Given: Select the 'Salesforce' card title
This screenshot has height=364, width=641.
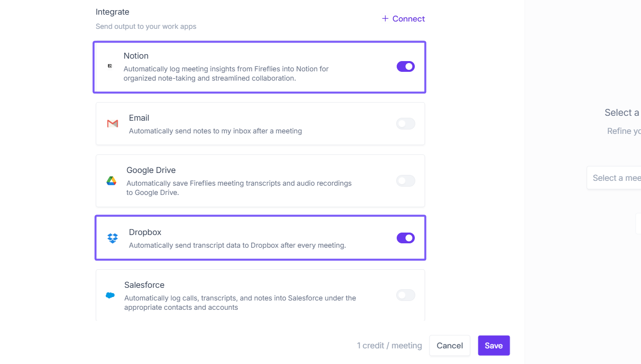Looking at the screenshot, I should pyautogui.click(x=144, y=285).
